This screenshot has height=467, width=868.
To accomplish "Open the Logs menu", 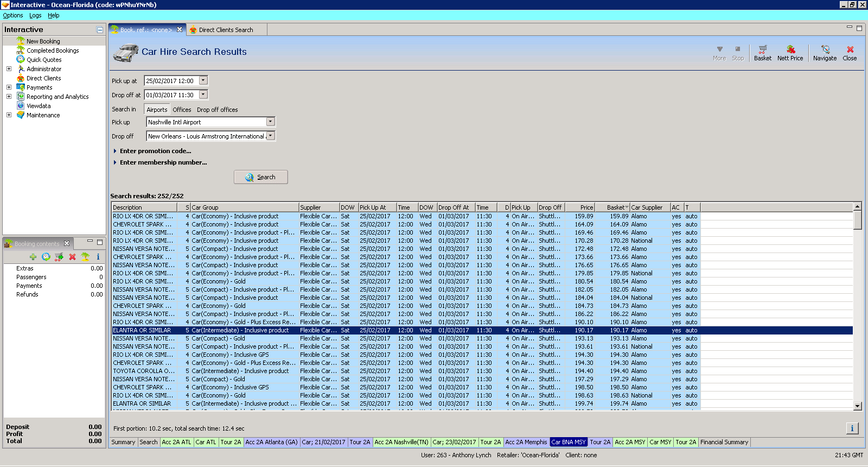I will [x=35, y=15].
